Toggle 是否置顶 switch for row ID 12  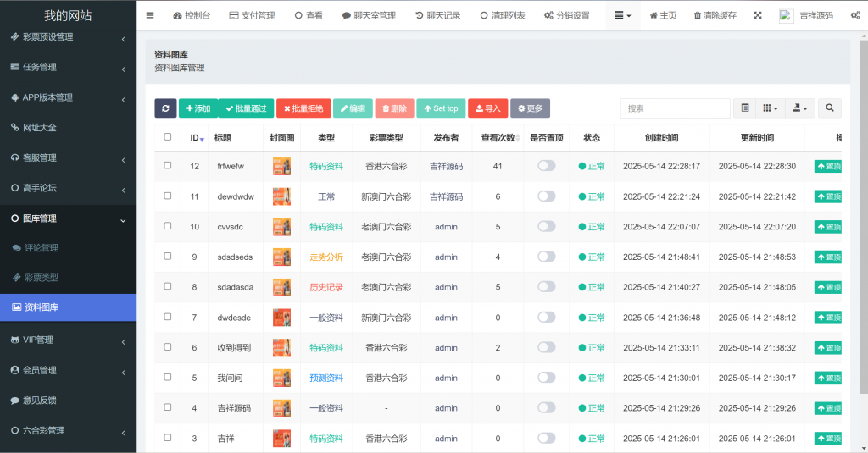point(547,166)
